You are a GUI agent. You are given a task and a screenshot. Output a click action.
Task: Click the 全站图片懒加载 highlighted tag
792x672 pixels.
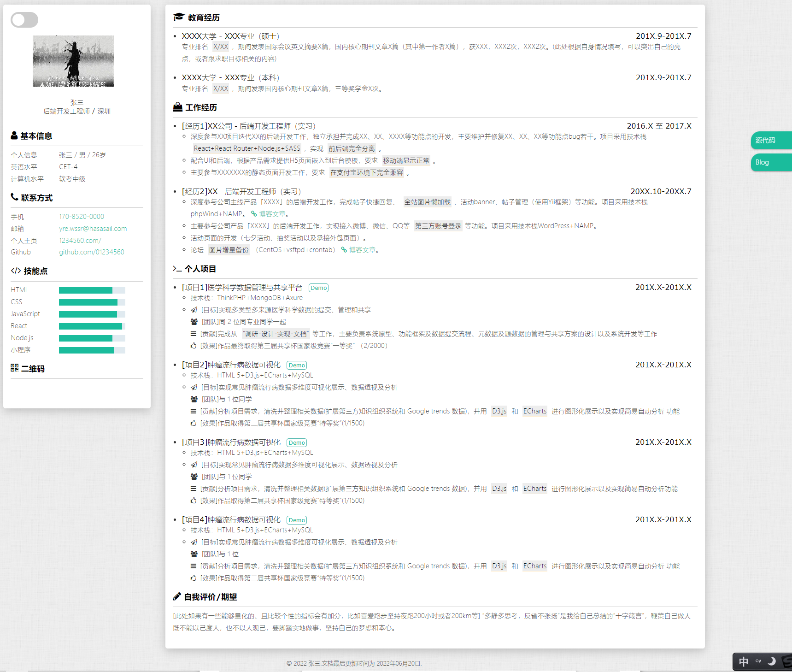428,202
